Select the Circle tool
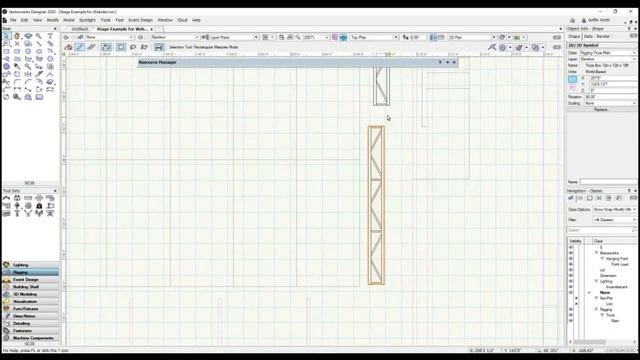The height and width of the screenshot is (360, 640). pyautogui.click(x=28, y=52)
